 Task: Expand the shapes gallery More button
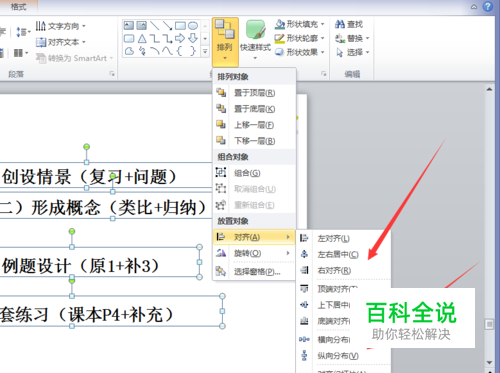click(x=205, y=52)
